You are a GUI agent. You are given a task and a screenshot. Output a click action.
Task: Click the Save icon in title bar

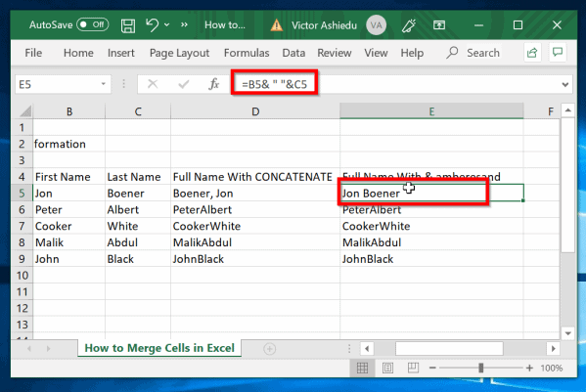point(128,25)
